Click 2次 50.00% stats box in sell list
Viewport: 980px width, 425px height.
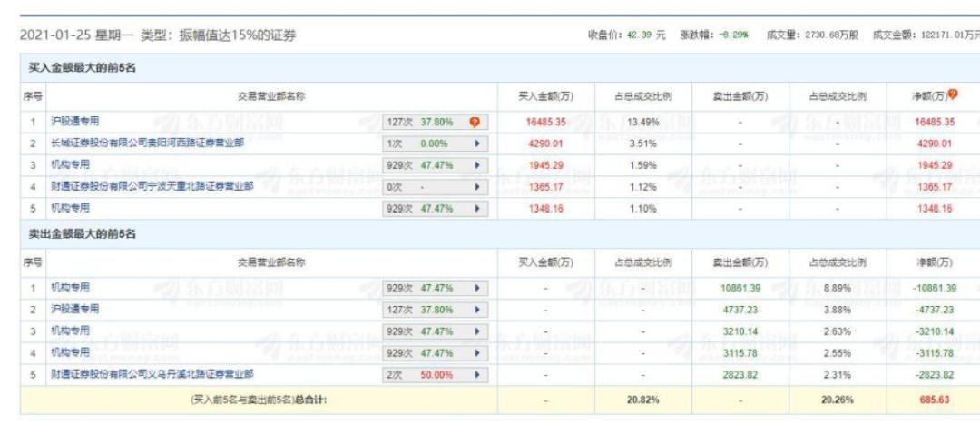[420, 374]
